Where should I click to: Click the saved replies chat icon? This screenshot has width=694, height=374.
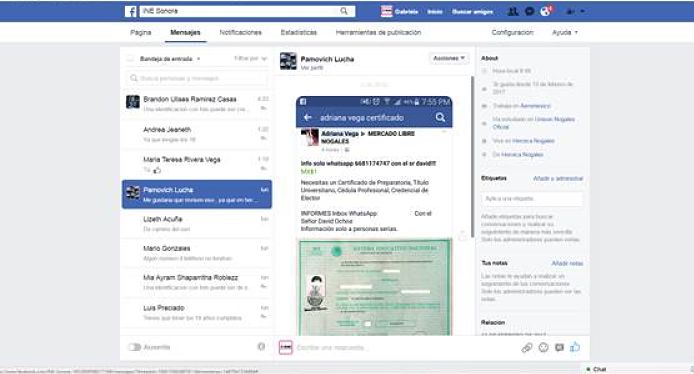point(559,348)
